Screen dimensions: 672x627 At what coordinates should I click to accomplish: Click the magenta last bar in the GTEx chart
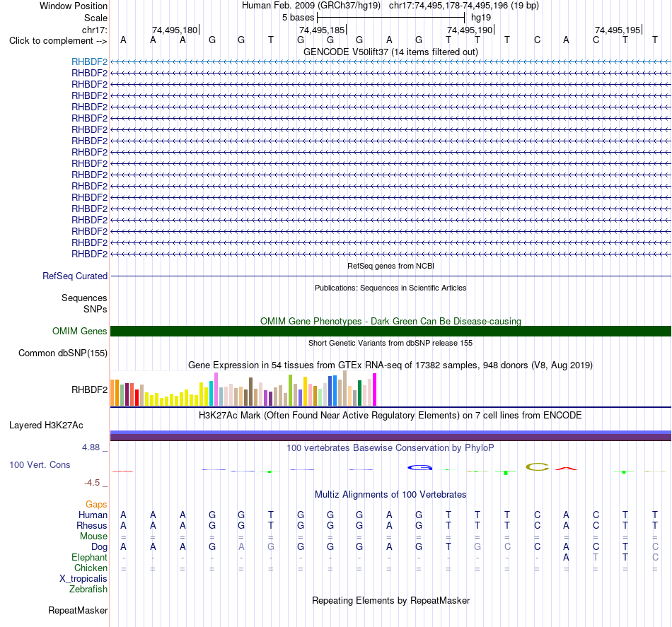(375, 389)
